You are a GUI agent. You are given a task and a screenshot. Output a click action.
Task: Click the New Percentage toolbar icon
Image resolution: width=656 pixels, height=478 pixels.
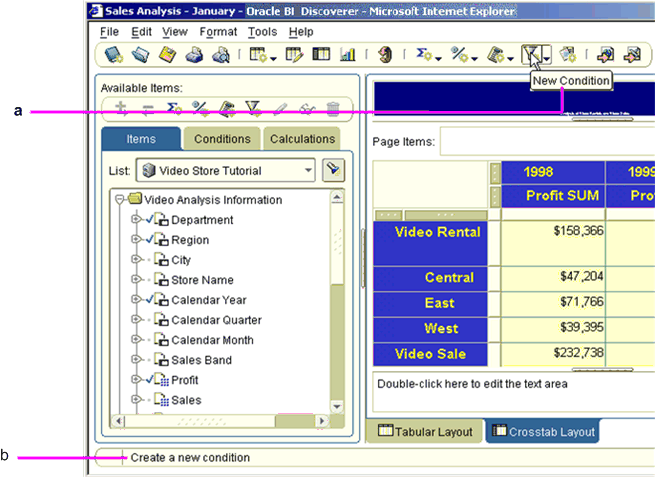[459, 54]
